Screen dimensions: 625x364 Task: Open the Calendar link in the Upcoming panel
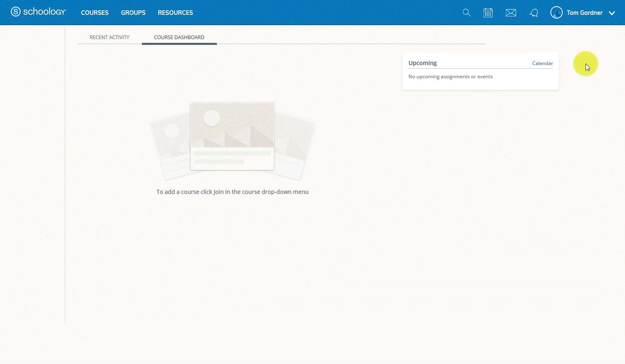click(542, 63)
